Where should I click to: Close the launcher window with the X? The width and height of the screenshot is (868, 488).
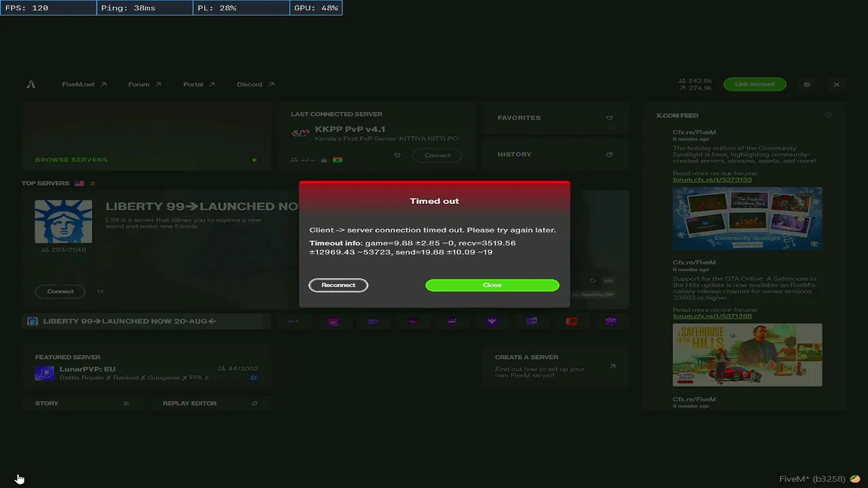click(x=837, y=85)
